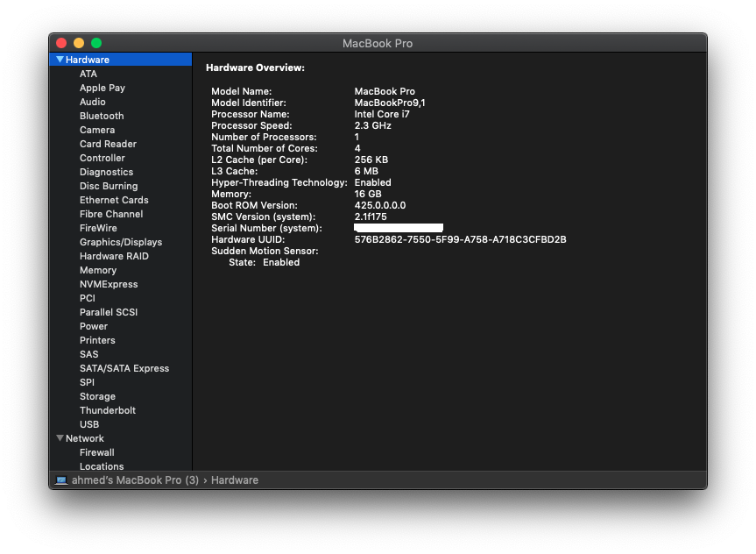View Audio hardware details
Screen dimensions: 756x554
point(92,102)
